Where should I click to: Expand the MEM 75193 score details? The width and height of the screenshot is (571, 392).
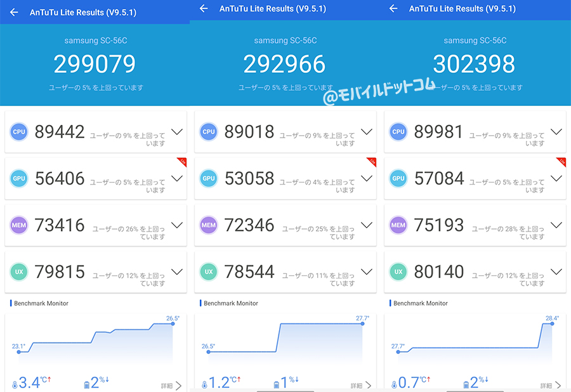556,225
